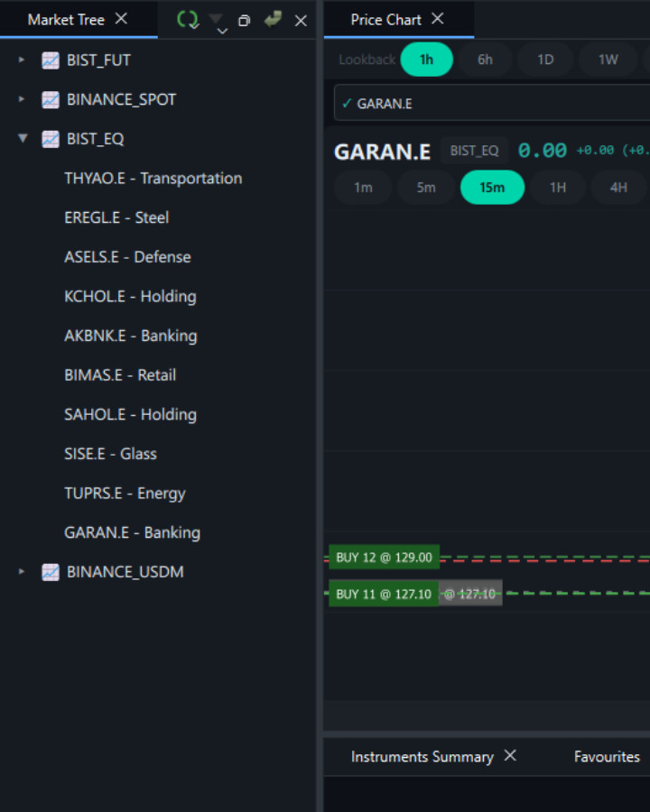This screenshot has height=812, width=650.
Task: Select the 4H candle interval
Action: click(619, 188)
